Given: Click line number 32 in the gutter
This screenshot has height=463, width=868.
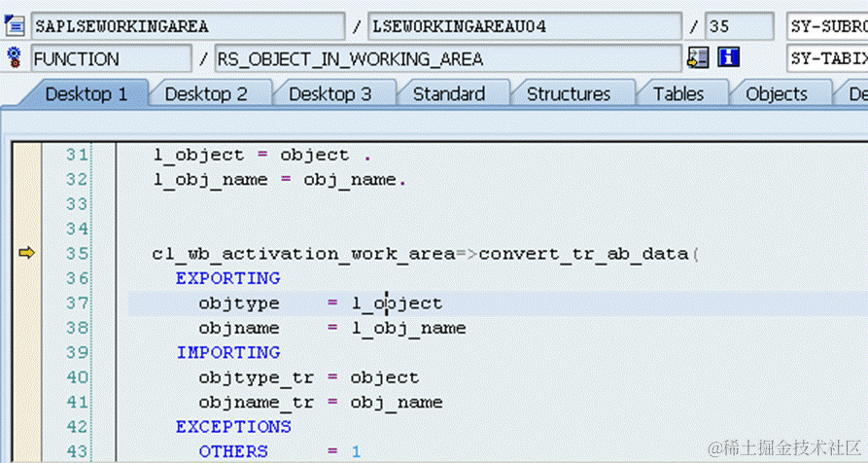Looking at the screenshot, I should (x=77, y=179).
